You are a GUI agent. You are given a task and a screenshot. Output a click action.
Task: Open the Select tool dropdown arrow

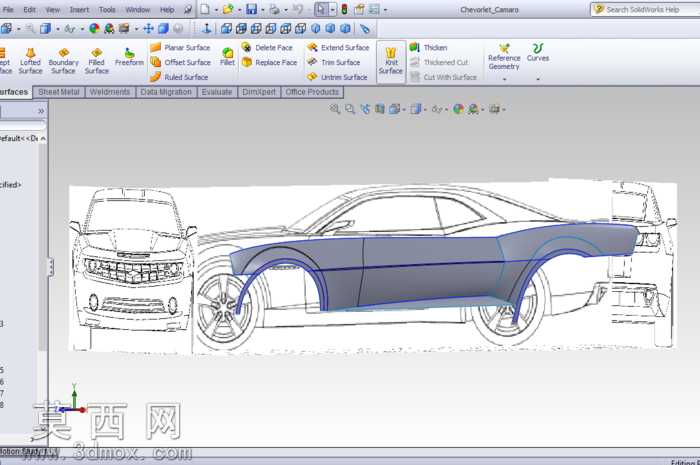[333, 9]
